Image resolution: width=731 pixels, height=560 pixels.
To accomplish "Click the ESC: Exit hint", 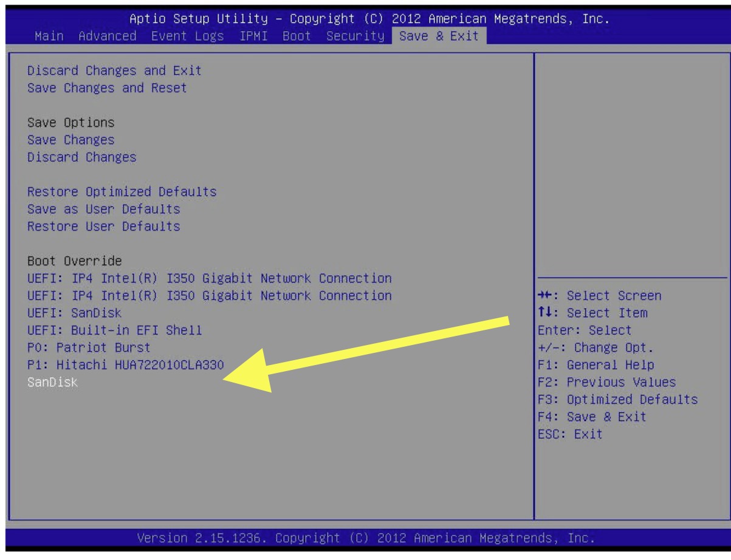I will (x=570, y=435).
